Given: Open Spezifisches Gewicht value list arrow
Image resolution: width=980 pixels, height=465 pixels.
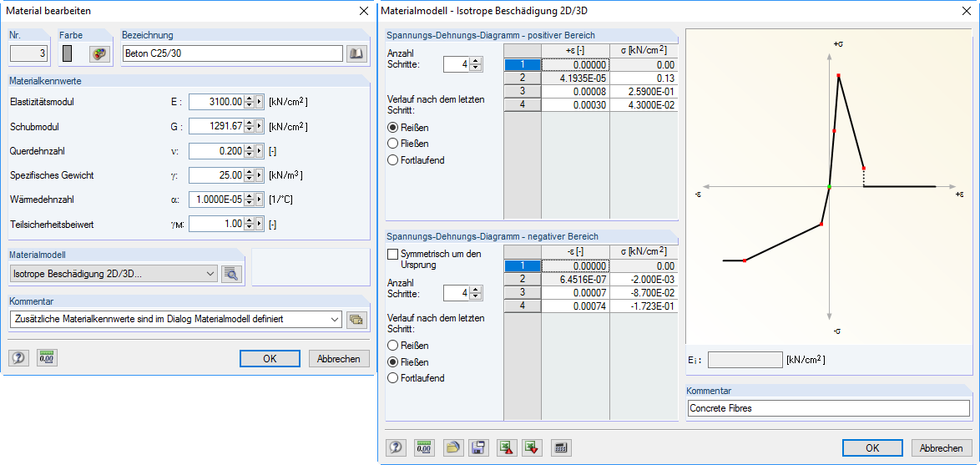Looking at the screenshot, I should (260, 175).
